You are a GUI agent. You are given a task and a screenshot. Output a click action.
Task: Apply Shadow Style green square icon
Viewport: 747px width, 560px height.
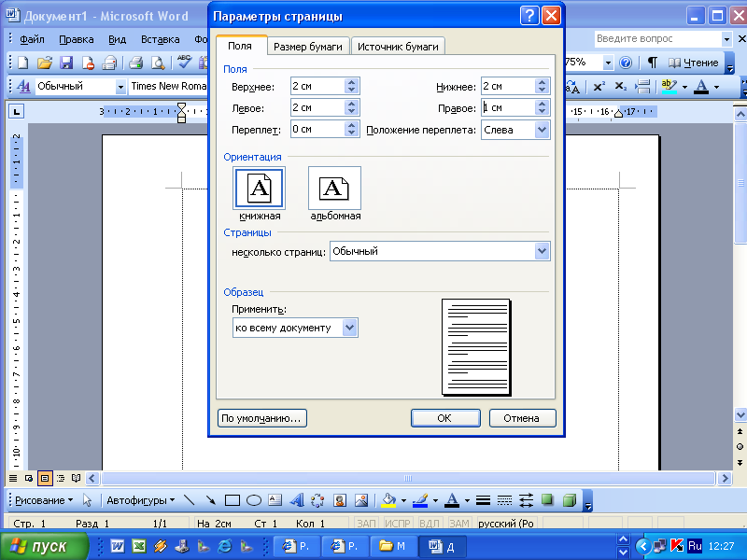pyautogui.click(x=547, y=500)
